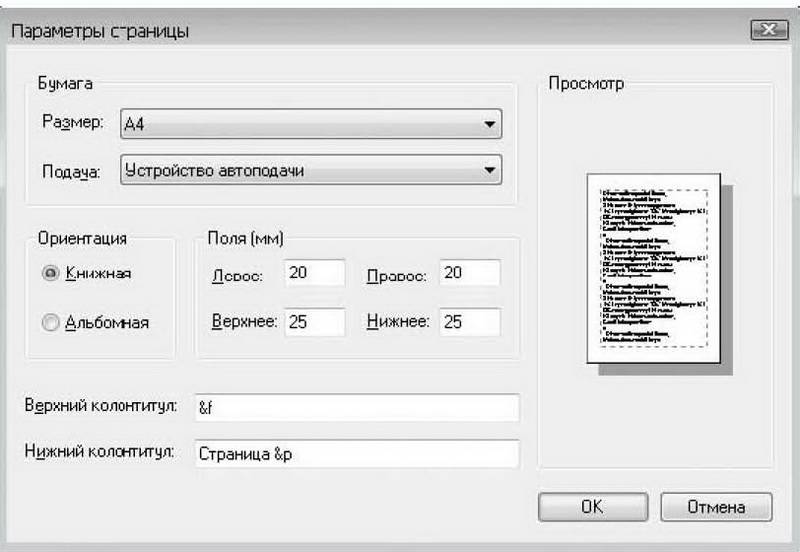The height and width of the screenshot is (552, 800).
Task: Click the Размер: label text
Action: pos(72,123)
